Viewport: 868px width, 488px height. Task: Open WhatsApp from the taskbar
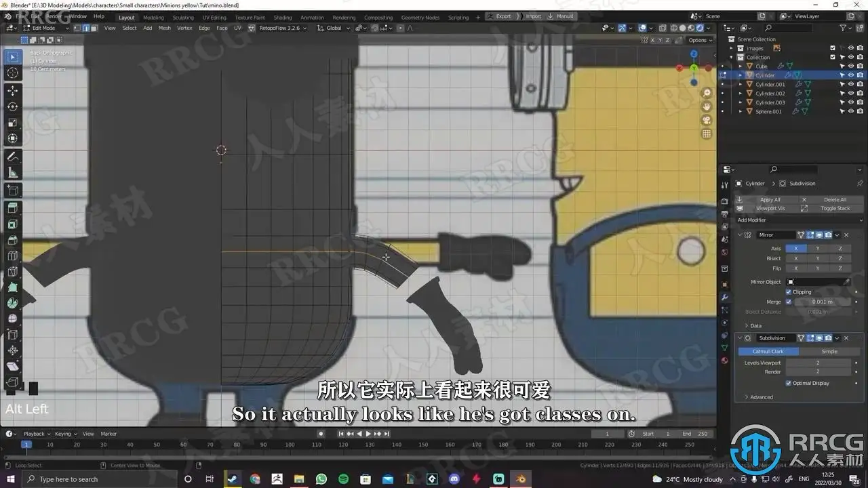(x=321, y=479)
